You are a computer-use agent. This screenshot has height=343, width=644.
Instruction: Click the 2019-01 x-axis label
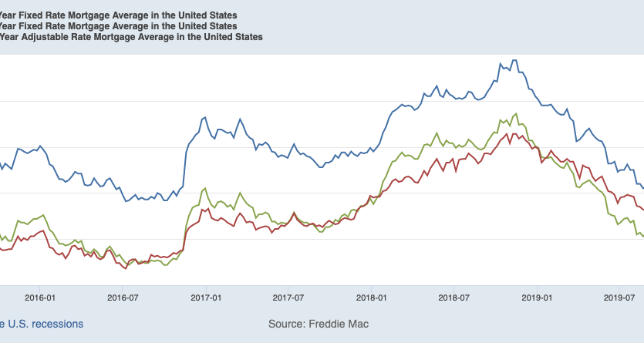[x=537, y=297]
